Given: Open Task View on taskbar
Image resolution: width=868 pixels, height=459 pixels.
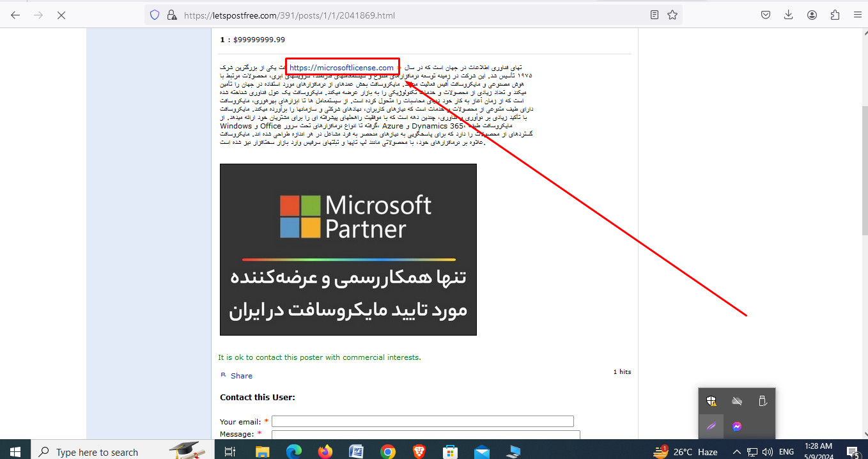Looking at the screenshot, I should tap(230, 451).
